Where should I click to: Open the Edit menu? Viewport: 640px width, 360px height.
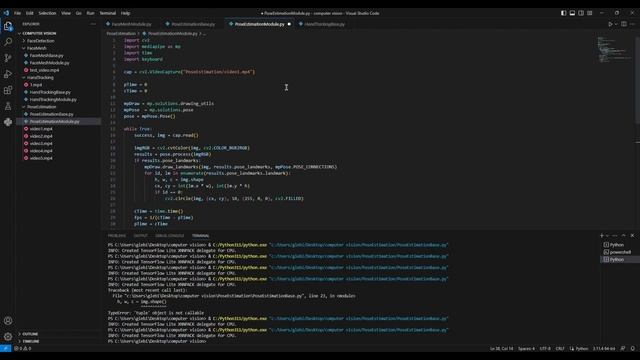(29, 13)
